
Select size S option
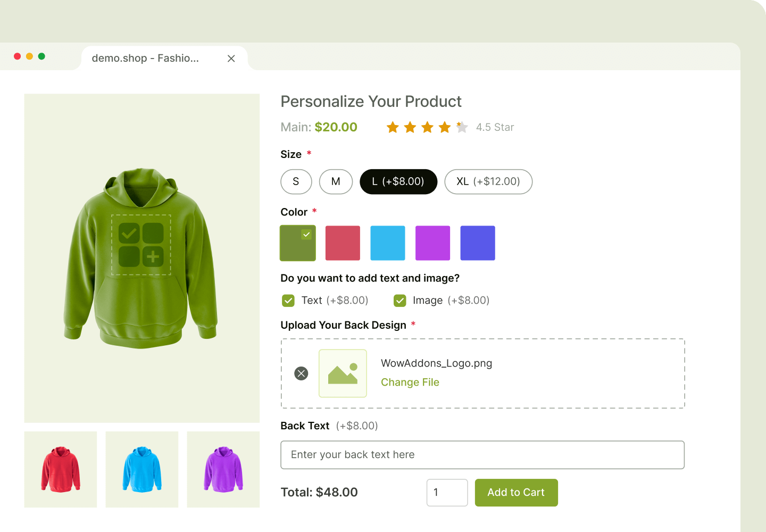pyautogui.click(x=296, y=181)
